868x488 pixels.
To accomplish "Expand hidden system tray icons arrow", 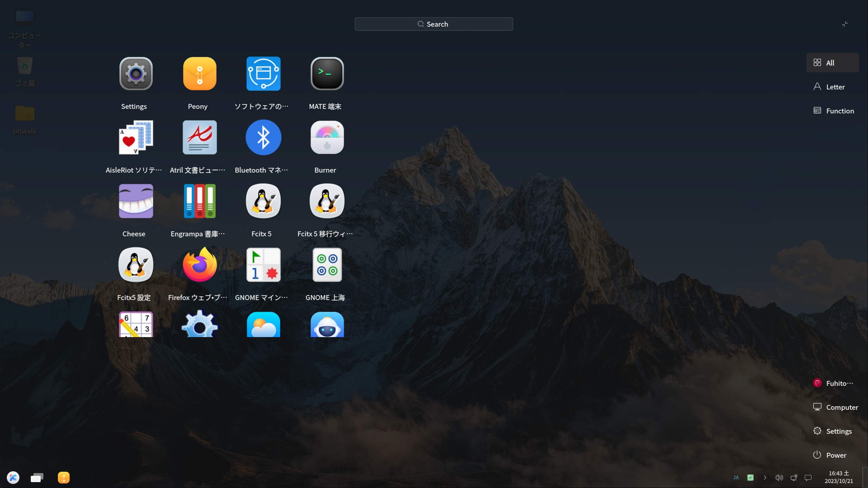I will [765, 478].
